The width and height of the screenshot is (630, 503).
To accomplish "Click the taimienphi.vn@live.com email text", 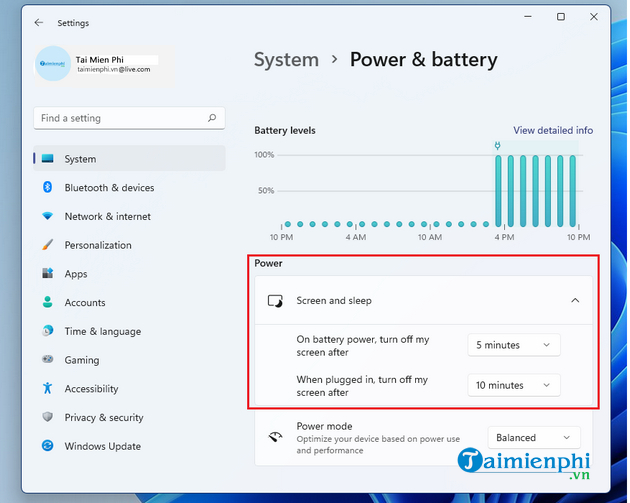I will tap(114, 70).
